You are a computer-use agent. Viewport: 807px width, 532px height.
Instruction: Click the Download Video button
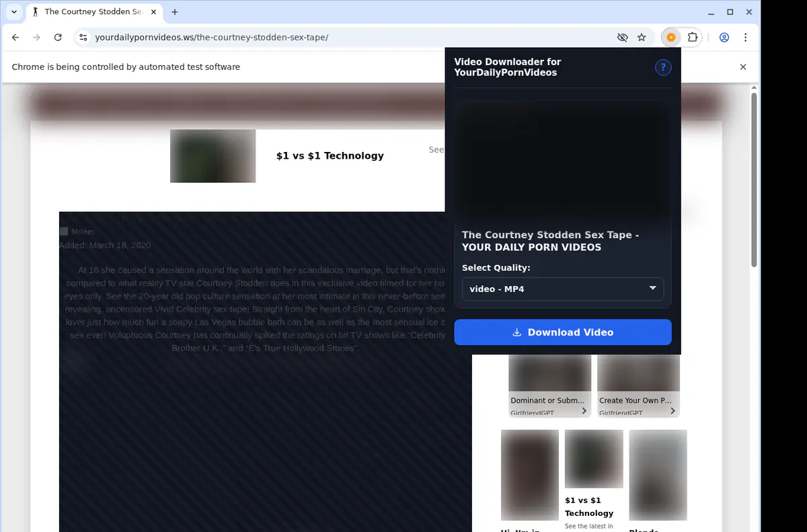coord(563,332)
